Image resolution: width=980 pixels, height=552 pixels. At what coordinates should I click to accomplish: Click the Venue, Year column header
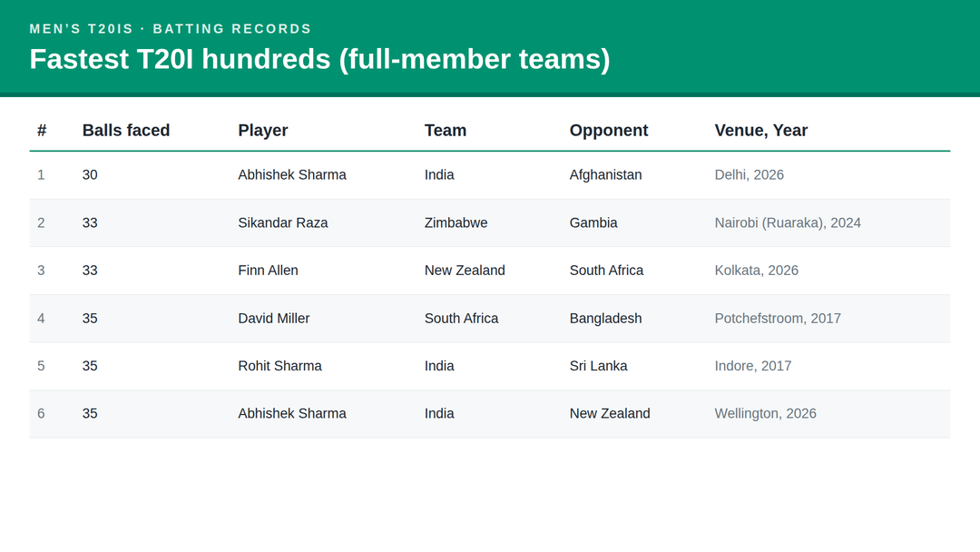tap(760, 130)
